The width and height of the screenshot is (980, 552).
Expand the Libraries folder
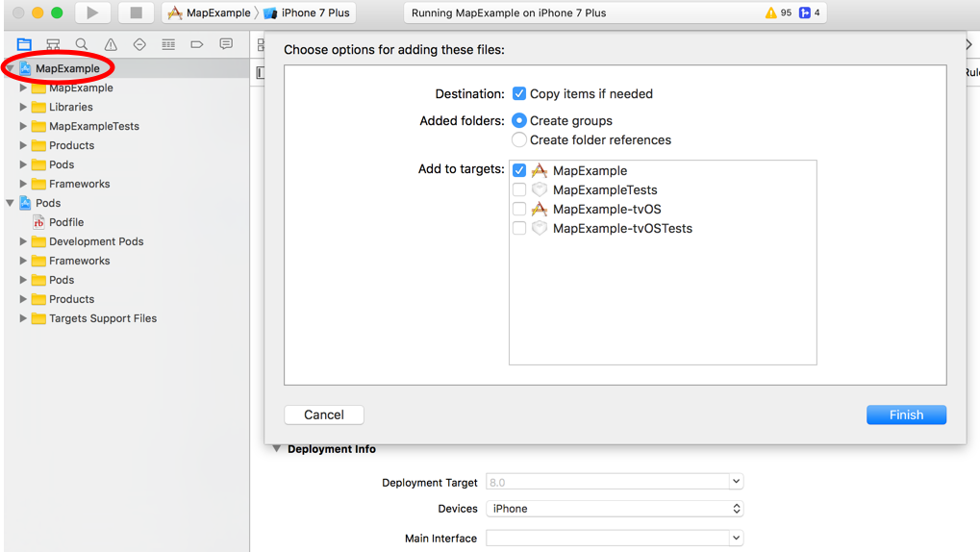tap(23, 107)
